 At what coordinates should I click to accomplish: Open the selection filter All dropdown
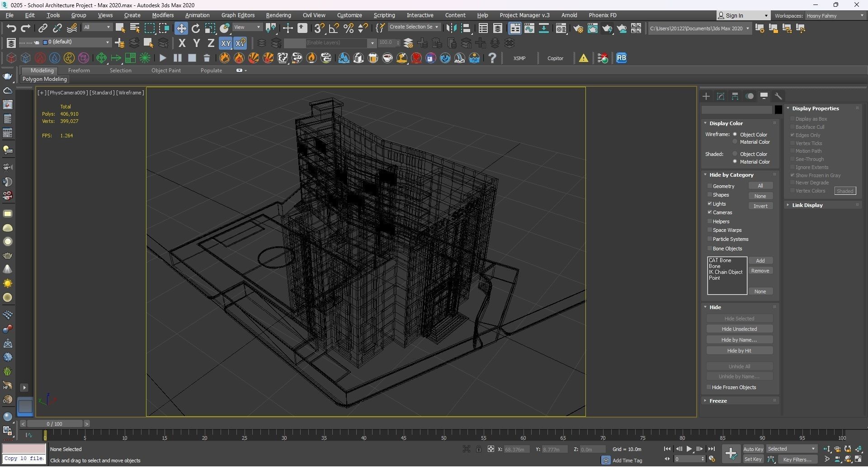(x=97, y=28)
